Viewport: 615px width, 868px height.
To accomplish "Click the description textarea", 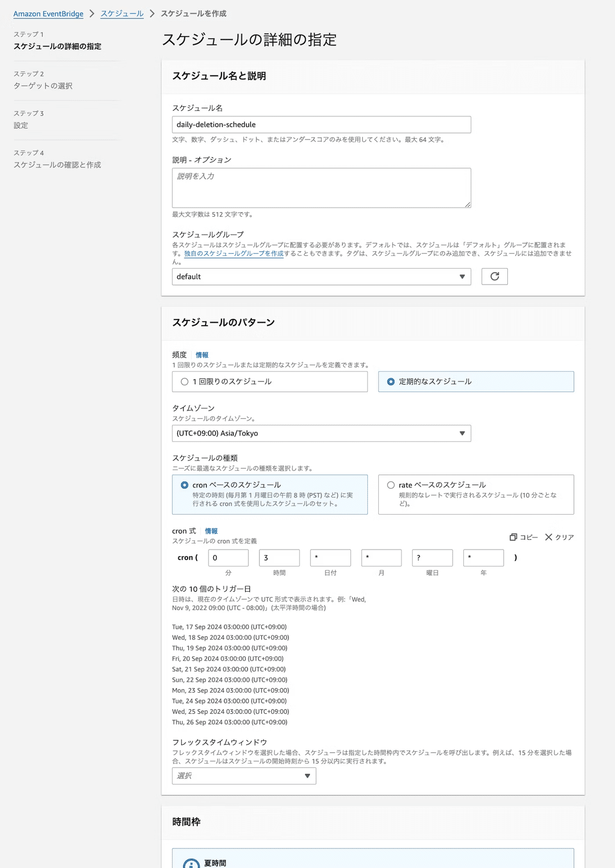I will pyautogui.click(x=321, y=188).
